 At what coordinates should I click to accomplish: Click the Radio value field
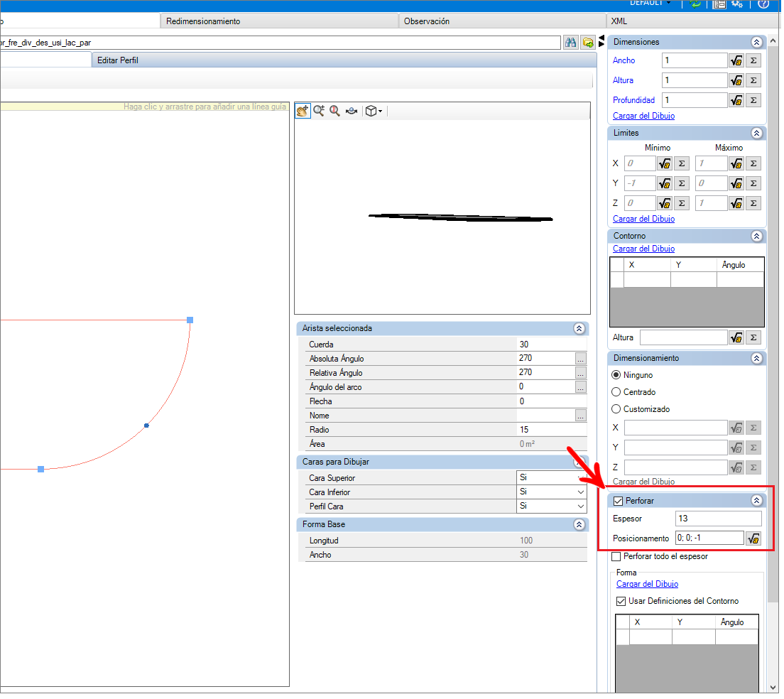coord(552,430)
